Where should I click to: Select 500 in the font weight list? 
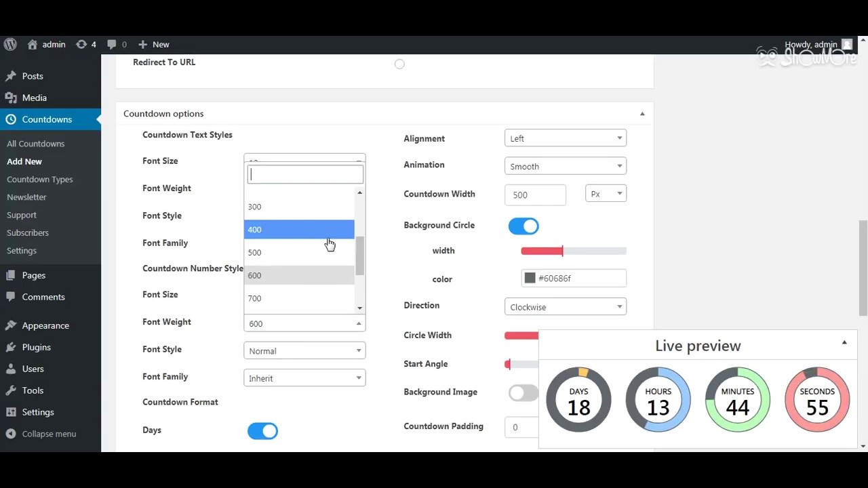click(x=299, y=253)
